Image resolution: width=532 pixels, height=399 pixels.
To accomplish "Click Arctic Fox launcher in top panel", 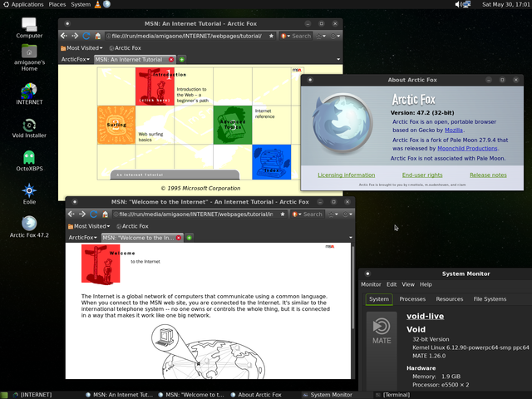I will [x=107, y=4].
